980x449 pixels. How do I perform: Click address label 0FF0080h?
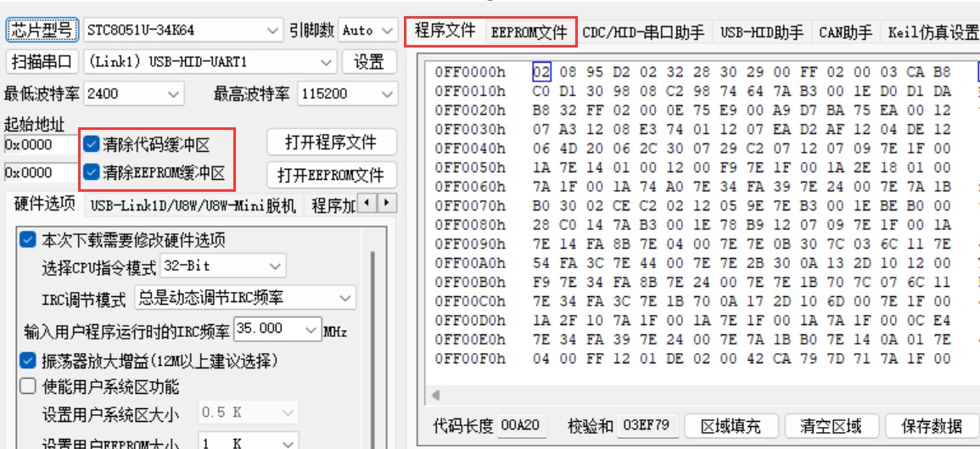[x=470, y=224]
